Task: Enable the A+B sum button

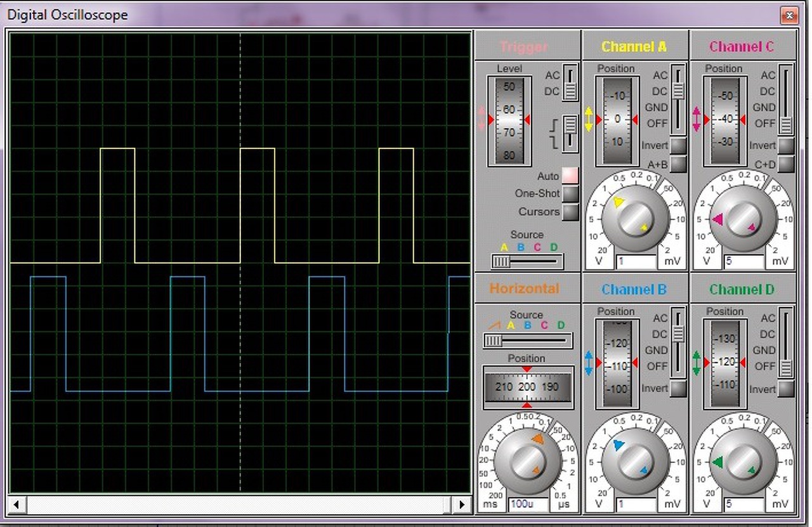Action: coord(678,164)
